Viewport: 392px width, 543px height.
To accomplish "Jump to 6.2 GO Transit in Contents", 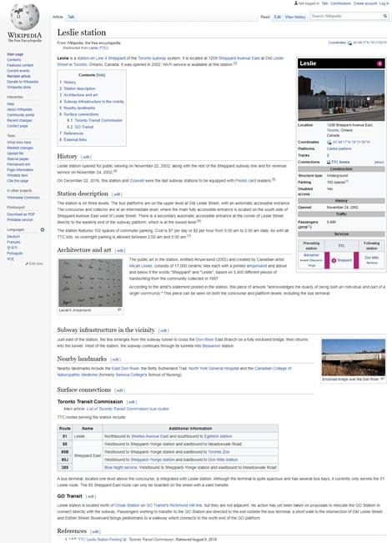I will [x=83, y=127].
